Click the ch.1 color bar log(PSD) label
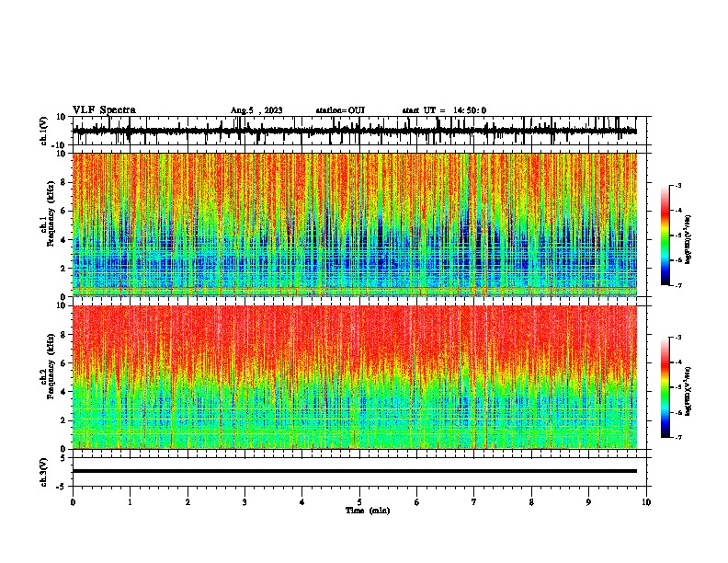The width and height of the screenshot is (728, 563). coord(688,239)
